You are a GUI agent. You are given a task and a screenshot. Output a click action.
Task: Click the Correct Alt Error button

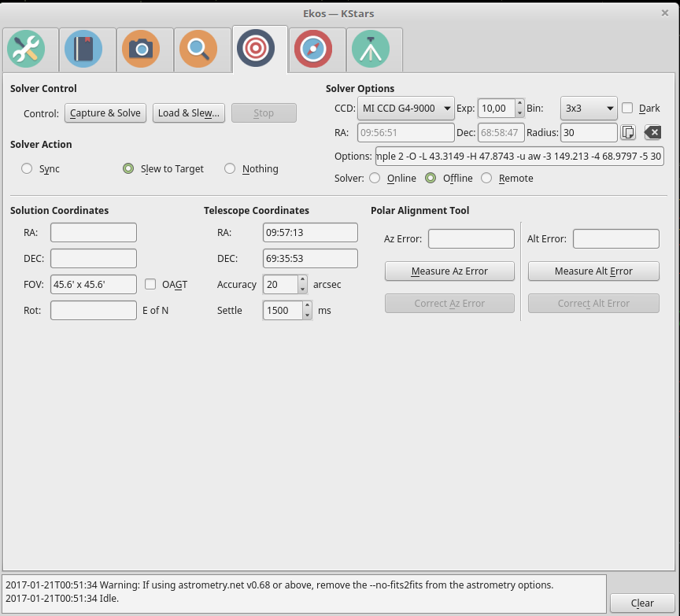click(x=593, y=304)
